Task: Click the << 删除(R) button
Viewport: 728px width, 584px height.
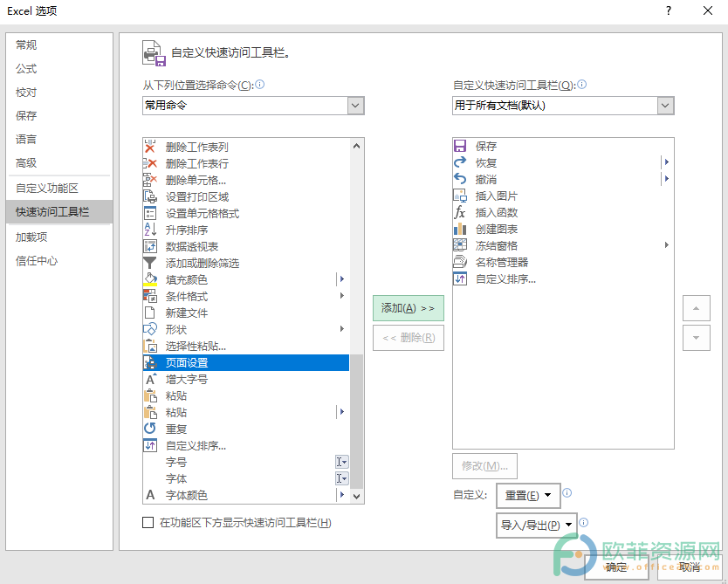Action: pos(409,338)
